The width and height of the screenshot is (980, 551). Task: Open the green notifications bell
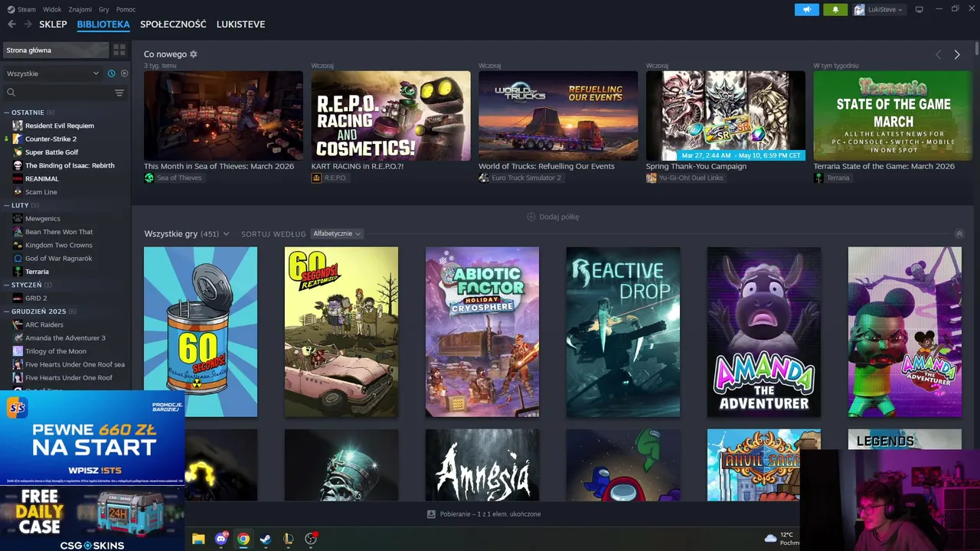pyautogui.click(x=835, y=9)
